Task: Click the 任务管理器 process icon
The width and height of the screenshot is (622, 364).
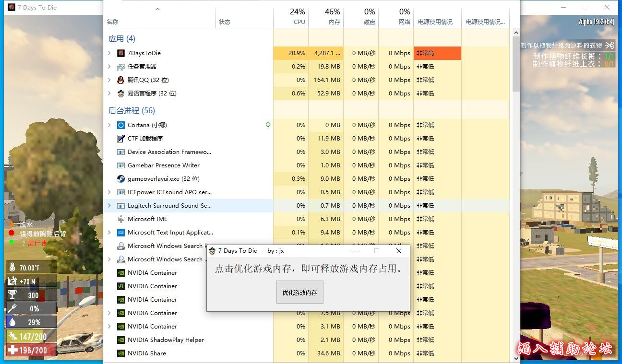Action: pyautogui.click(x=121, y=67)
